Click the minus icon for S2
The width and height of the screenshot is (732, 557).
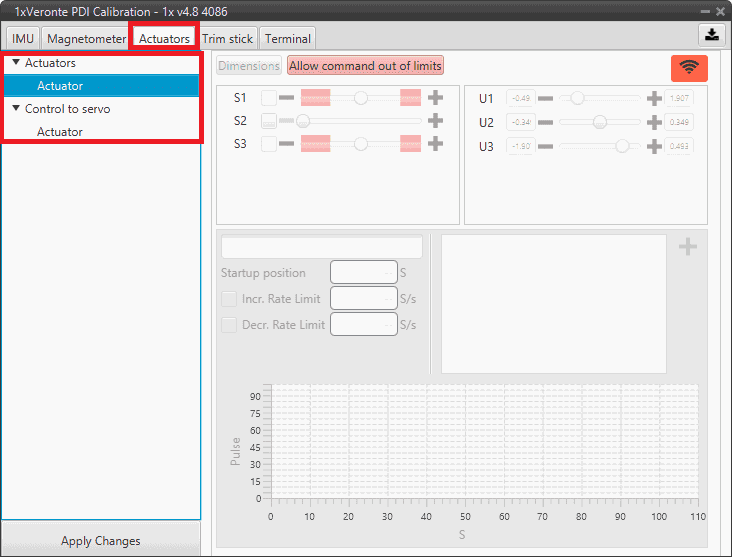(287, 121)
